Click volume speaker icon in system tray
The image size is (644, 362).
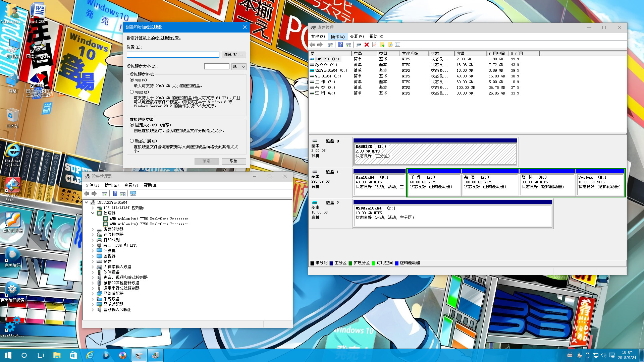[604, 355]
